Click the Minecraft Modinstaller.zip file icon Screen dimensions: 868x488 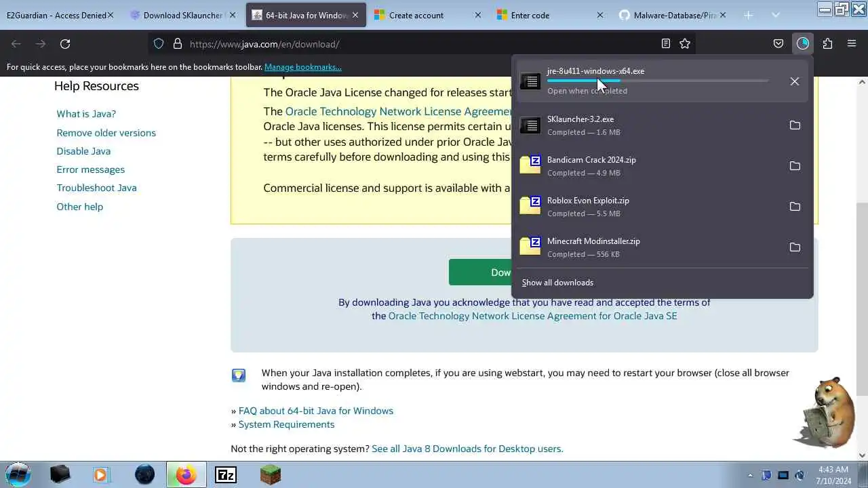(530, 247)
